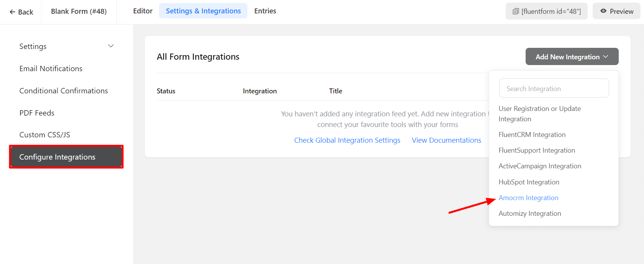This screenshot has height=264, width=644.
Task: Select Amocrm Integration
Action: (x=528, y=198)
